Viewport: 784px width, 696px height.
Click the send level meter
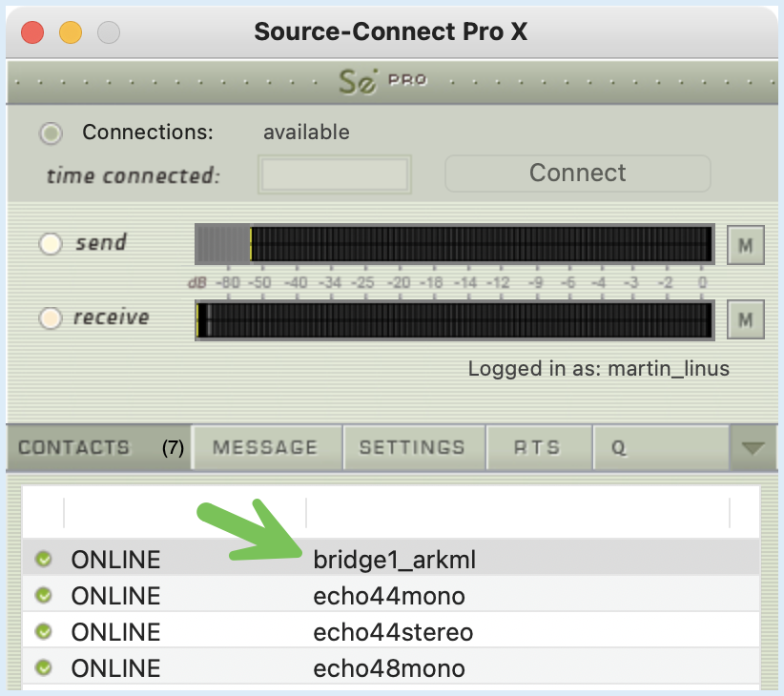pyautogui.click(x=454, y=244)
